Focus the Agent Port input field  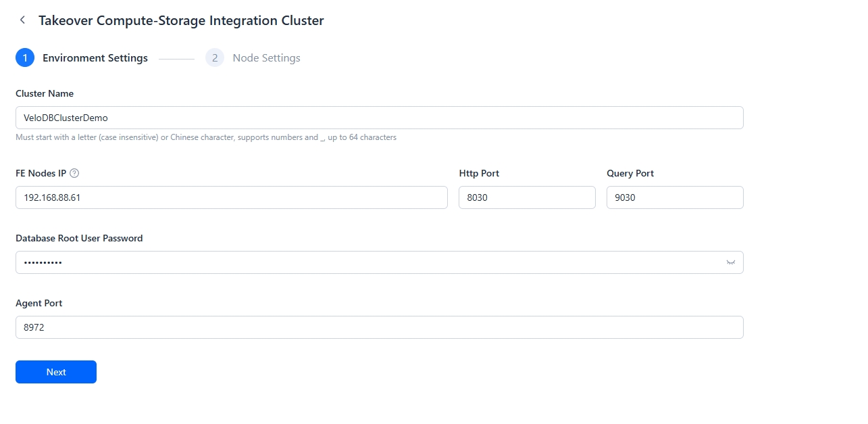pos(378,327)
